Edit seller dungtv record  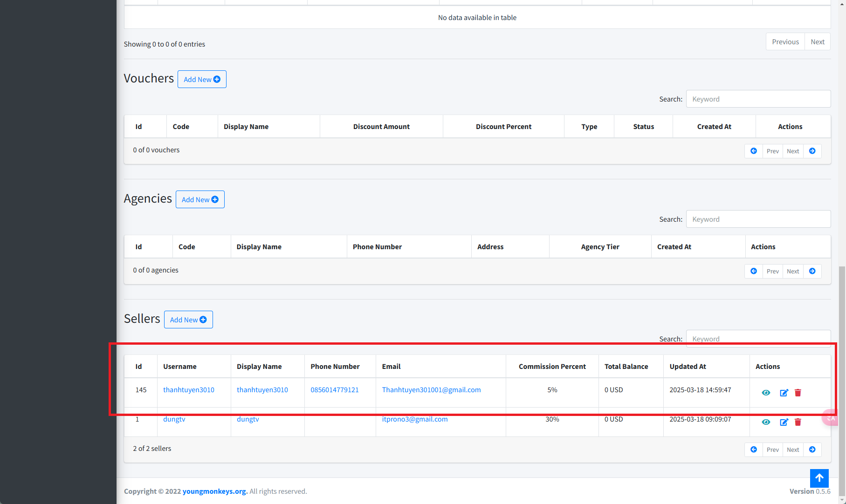point(784,422)
